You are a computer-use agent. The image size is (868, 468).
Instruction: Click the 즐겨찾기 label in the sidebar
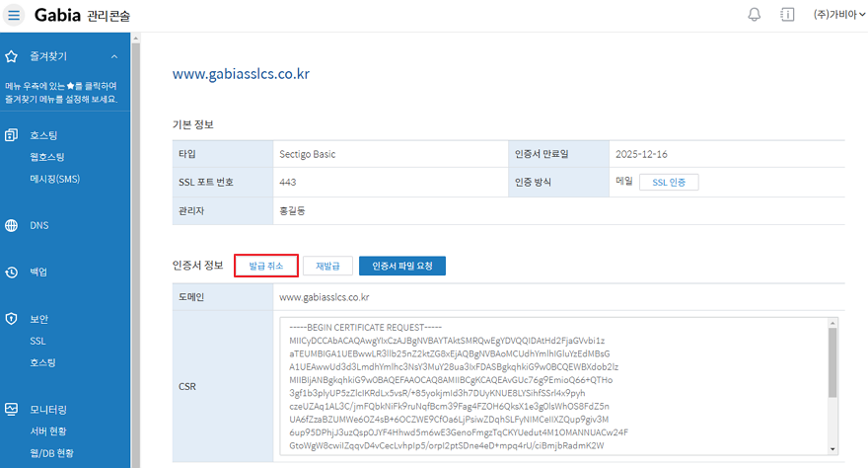tap(48, 56)
